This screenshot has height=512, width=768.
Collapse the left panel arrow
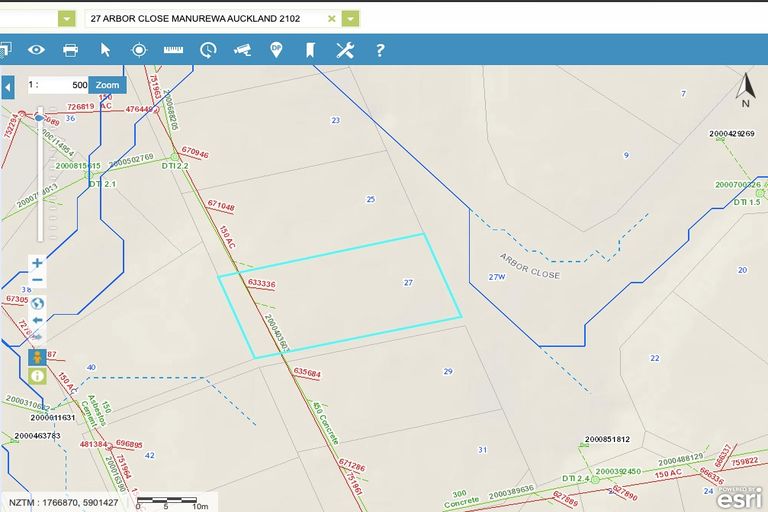click(x=7, y=88)
